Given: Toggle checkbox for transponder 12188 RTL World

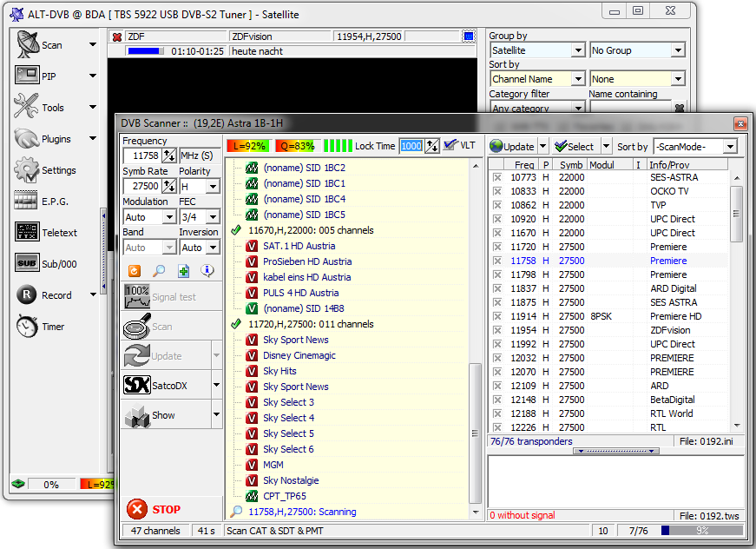Looking at the screenshot, I should click(x=497, y=413).
